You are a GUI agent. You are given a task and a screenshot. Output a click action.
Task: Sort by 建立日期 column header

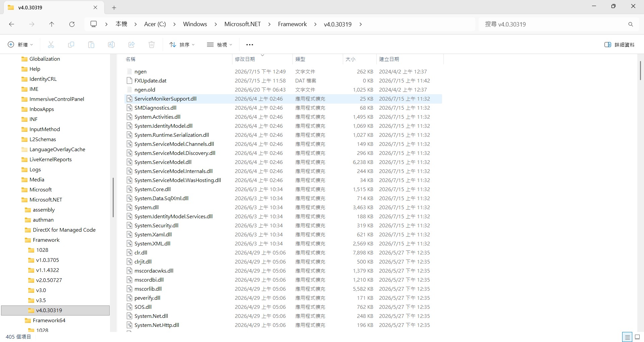[x=410, y=59]
